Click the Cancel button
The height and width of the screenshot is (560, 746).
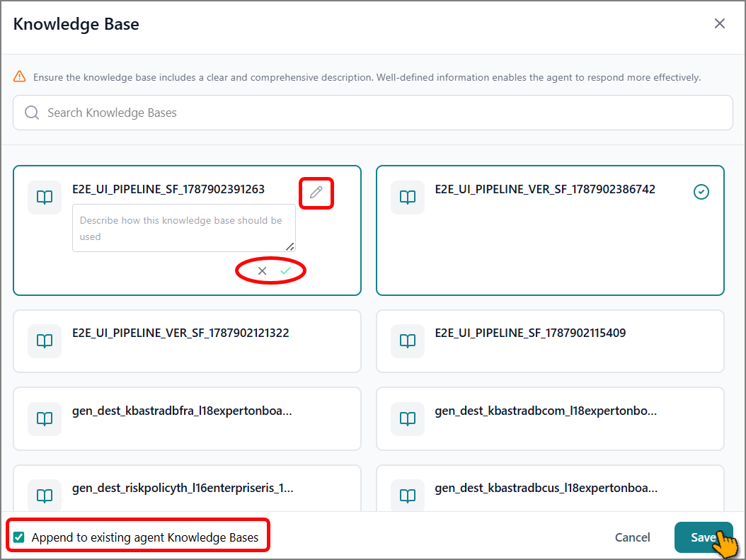tap(632, 537)
